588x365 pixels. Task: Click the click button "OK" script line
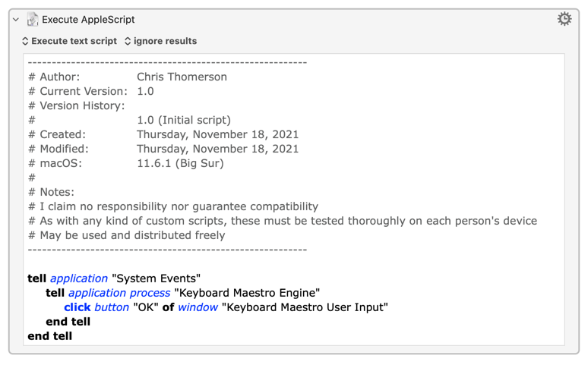pos(226,307)
